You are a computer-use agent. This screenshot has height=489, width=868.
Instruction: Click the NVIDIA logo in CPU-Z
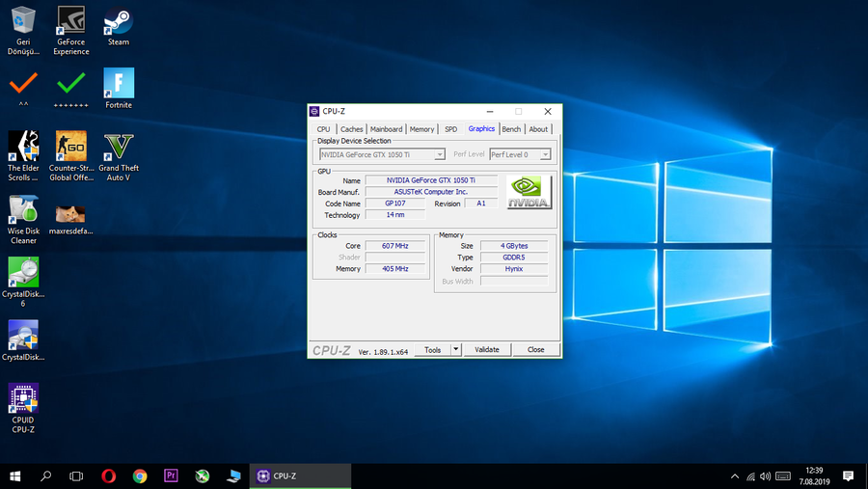(x=529, y=192)
